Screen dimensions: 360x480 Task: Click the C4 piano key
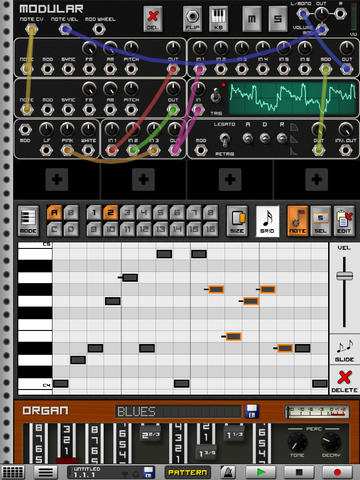pyautogui.click(x=35, y=384)
